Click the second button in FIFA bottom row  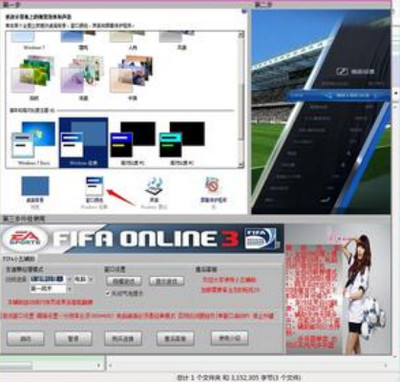[73, 338]
